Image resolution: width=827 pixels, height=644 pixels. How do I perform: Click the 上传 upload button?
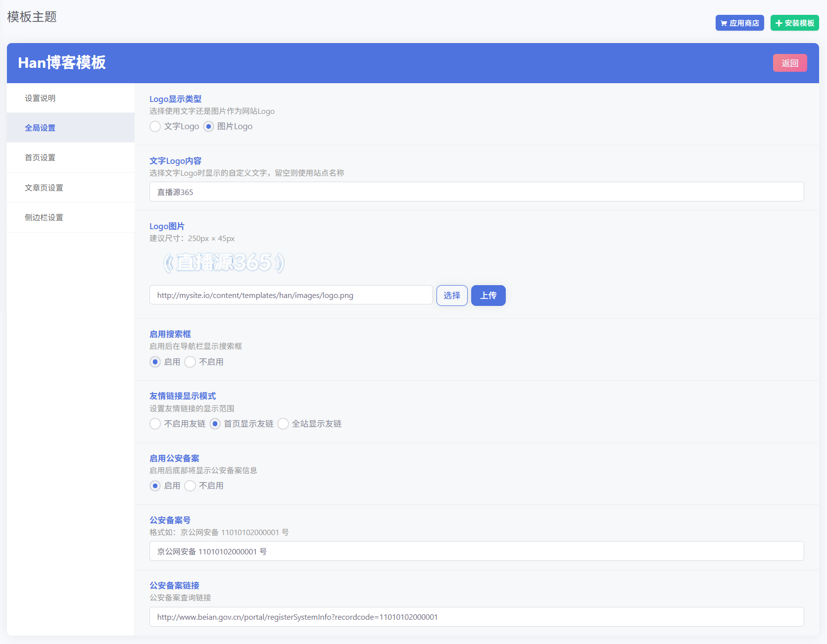point(488,296)
